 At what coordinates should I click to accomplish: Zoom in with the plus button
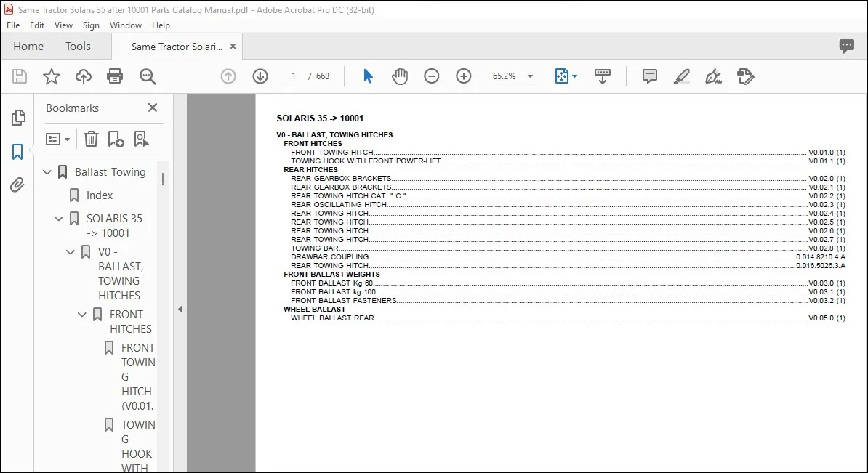[464, 76]
